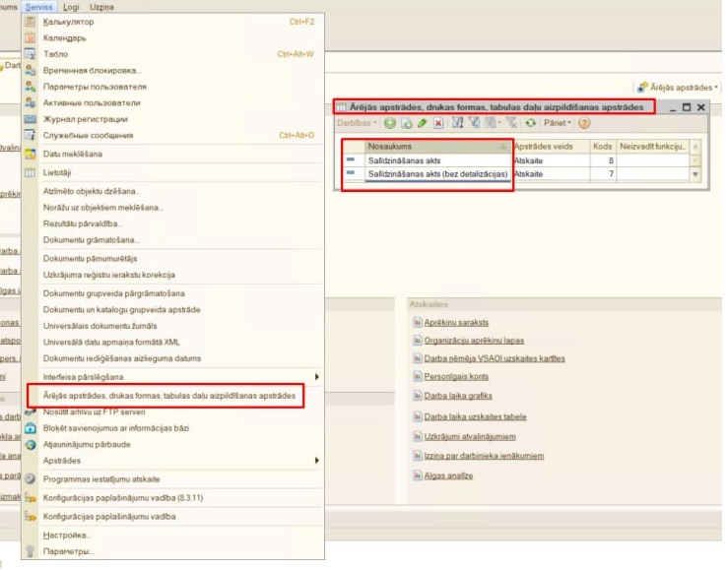Click the Lietotāji icon in menu
728x570 pixels.
coord(30,172)
